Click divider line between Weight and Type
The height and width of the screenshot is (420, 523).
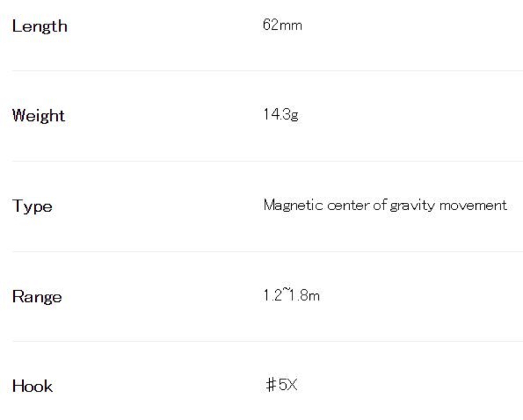(x=261, y=161)
